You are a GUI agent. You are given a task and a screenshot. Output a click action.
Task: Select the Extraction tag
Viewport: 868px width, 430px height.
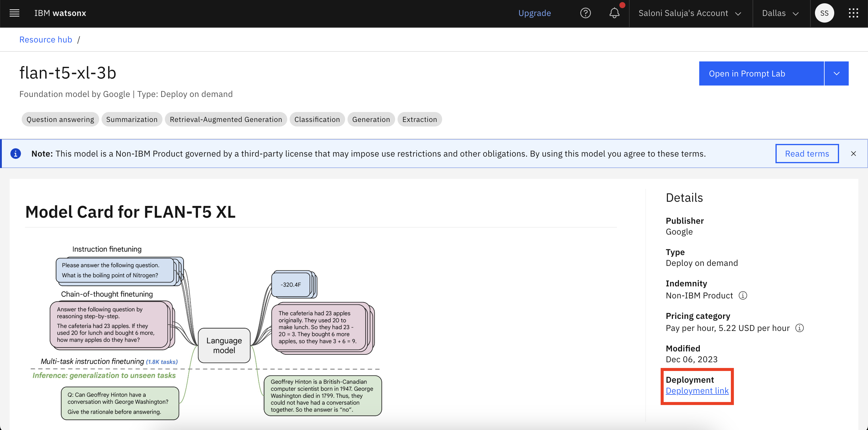[x=419, y=119]
